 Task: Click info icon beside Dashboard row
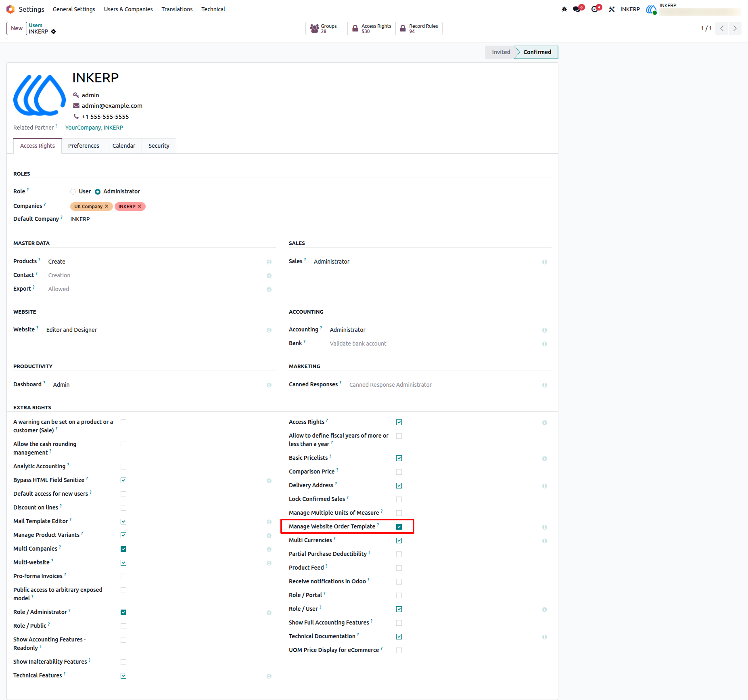[x=269, y=385]
